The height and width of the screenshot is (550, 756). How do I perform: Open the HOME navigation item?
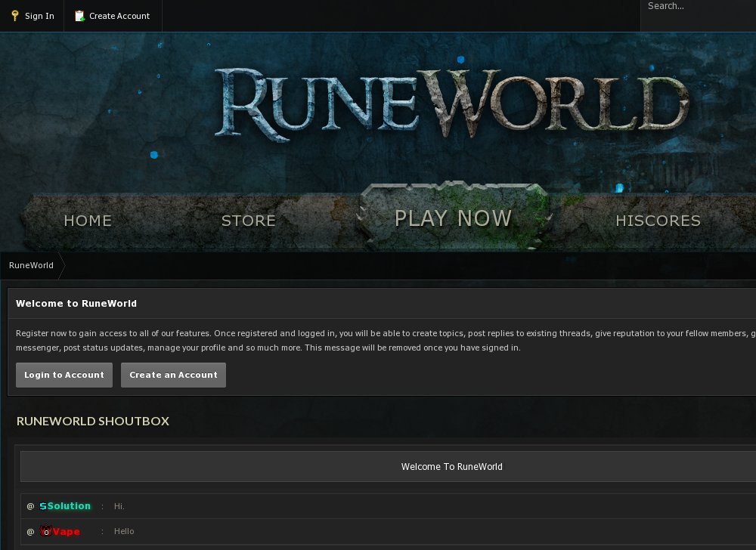point(88,221)
